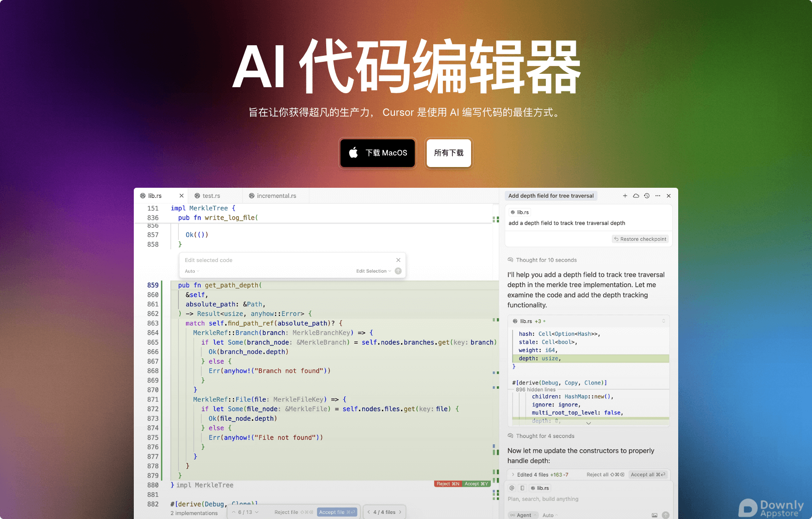Click 'Err(anyhow!("File not found"))' on line 875
This screenshot has height=519, width=812.
pyautogui.click(x=265, y=437)
